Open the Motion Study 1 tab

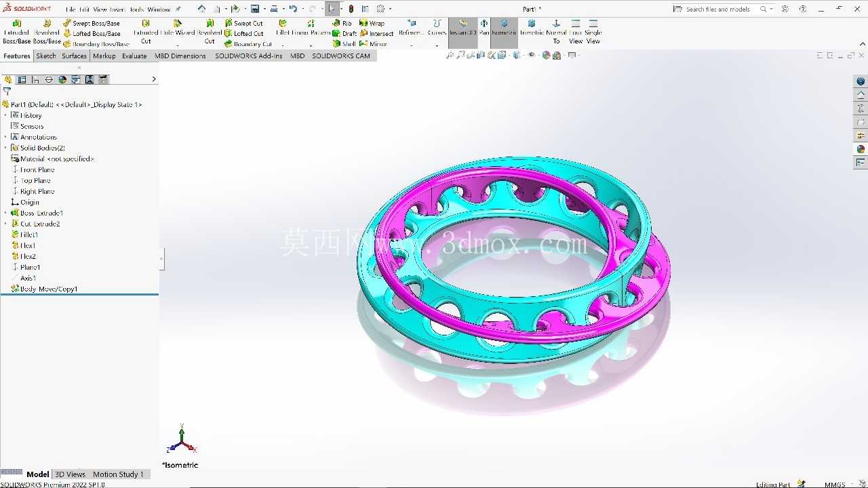tap(118, 474)
